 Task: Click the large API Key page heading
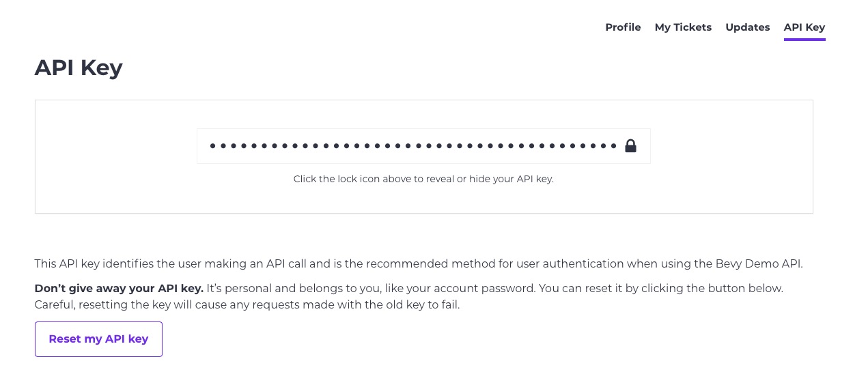(x=79, y=68)
